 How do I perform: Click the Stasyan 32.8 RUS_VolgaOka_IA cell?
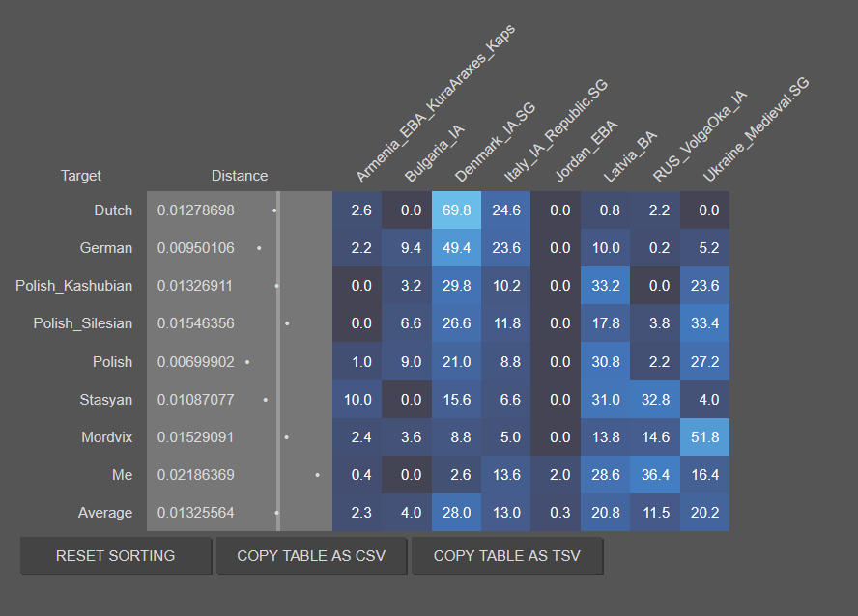click(655, 400)
